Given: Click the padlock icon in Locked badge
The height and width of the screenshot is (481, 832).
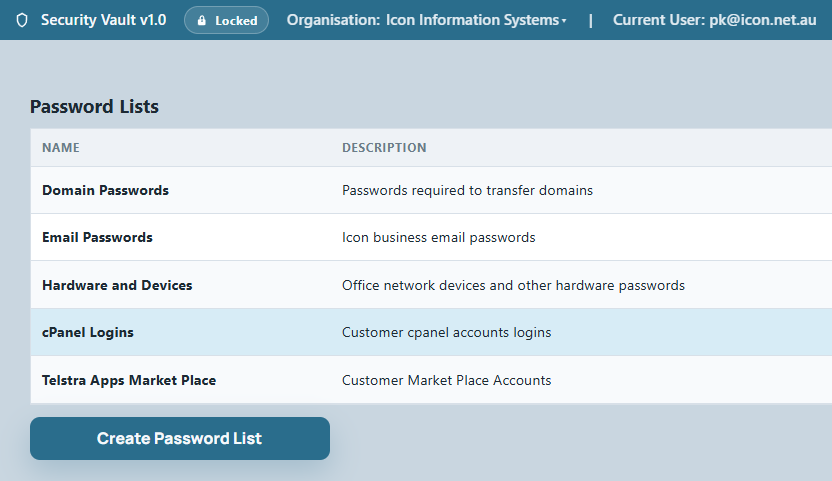Looking at the screenshot, I should (201, 21).
